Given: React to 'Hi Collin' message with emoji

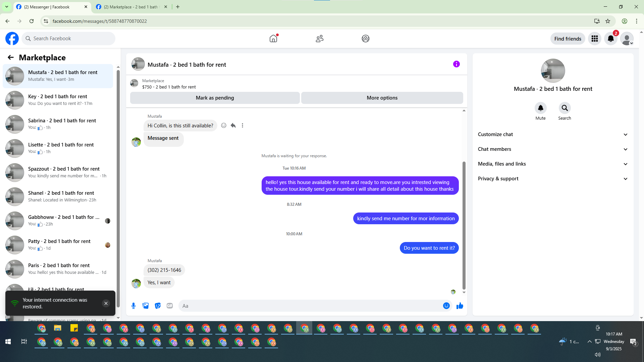Looking at the screenshot, I should [224, 125].
